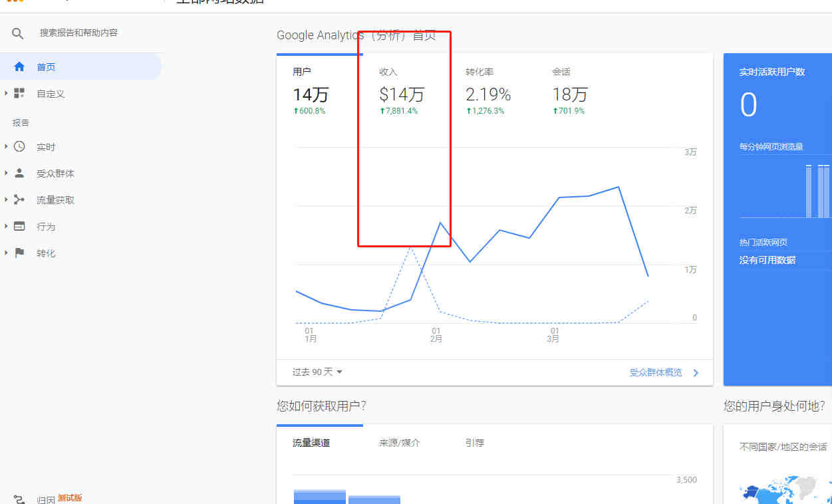This screenshot has width=832, height=504.
Task: Expand the 自定义 sidebar section
Action: [x=6, y=93]
